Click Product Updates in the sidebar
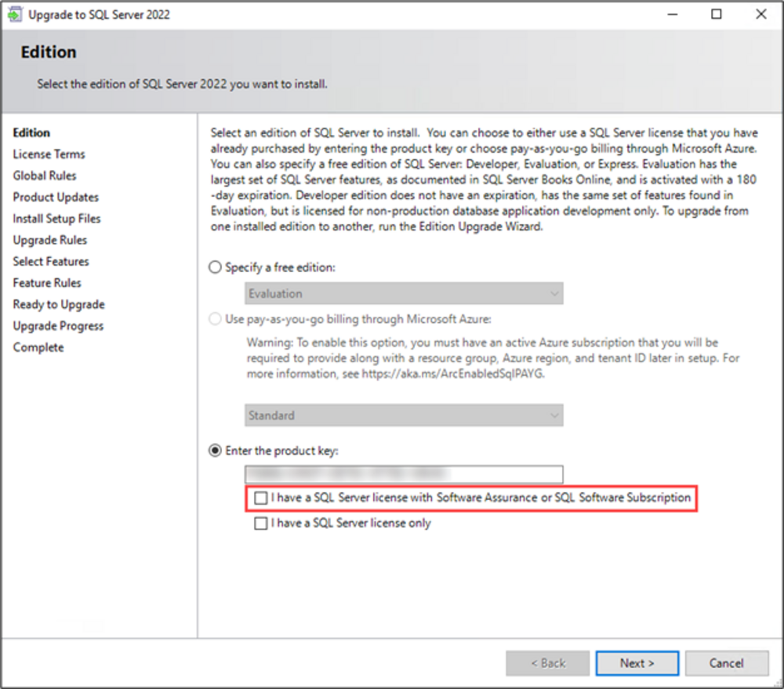The height and width of the screenshot is (689, 784). coord(56,198)
